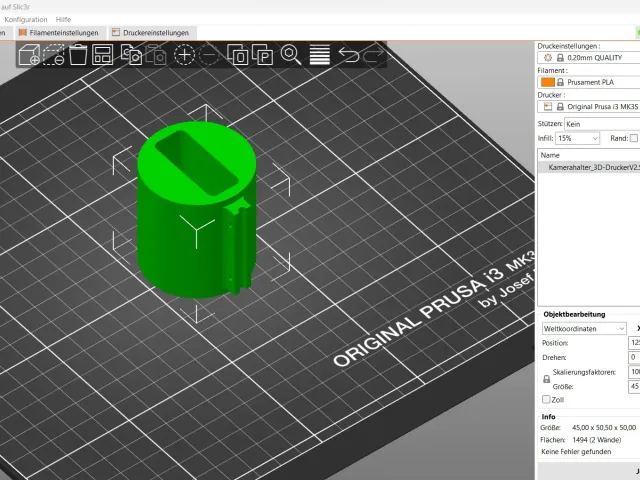The height and width of the screenshot is (480, 640).
Task: Split model into objects
Action: tap(238, 55)
